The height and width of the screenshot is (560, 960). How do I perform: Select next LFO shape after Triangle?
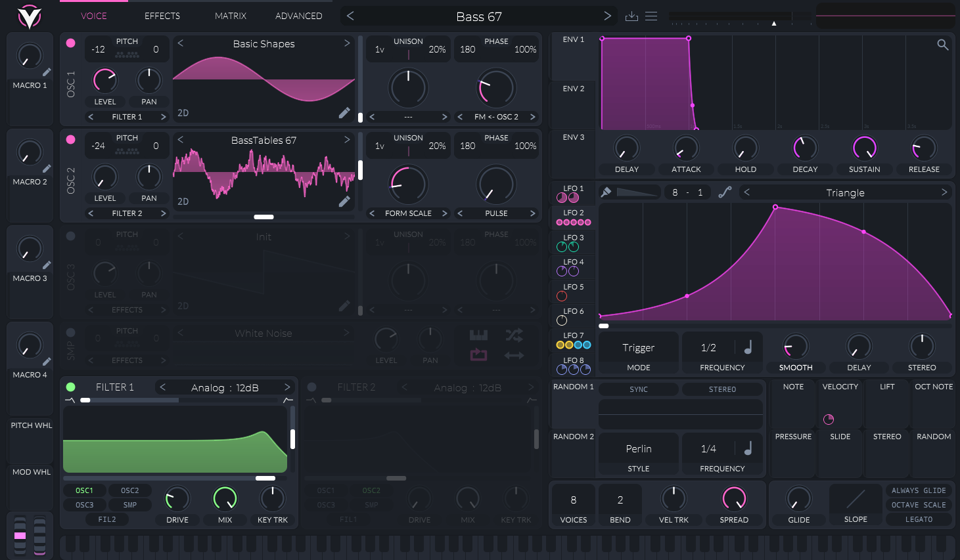click(x=944, y=192)
